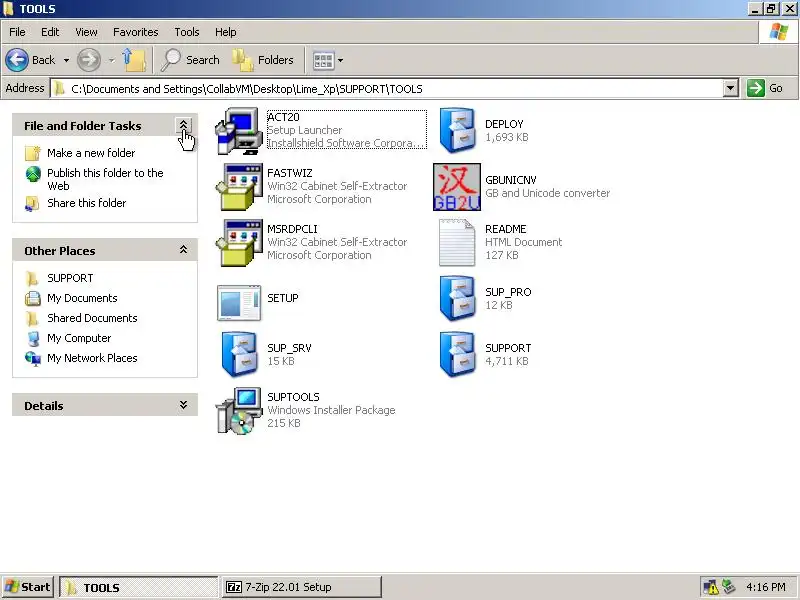Switch to 7-Zip 22.01 Setup taskbar button
Viewport: 800px width, 600px height.
(302, 587)
